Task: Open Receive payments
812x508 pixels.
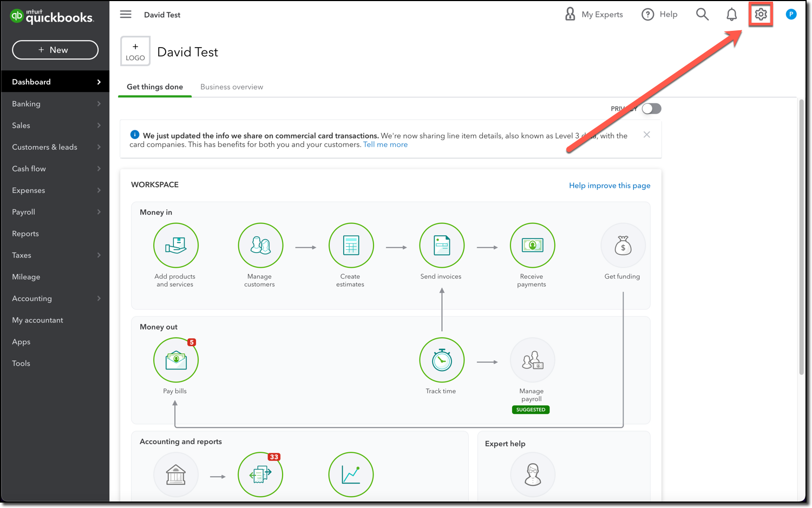Action: (x=532, y=245)
